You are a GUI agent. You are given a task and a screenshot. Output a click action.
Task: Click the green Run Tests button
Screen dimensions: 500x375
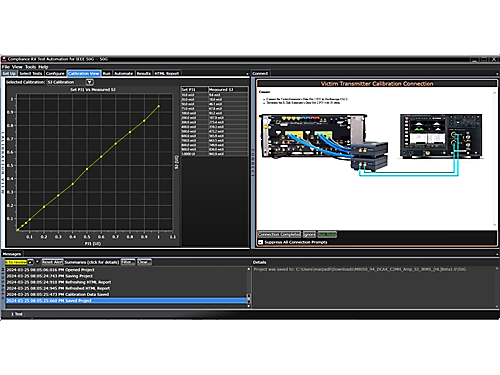click(327, 234)
